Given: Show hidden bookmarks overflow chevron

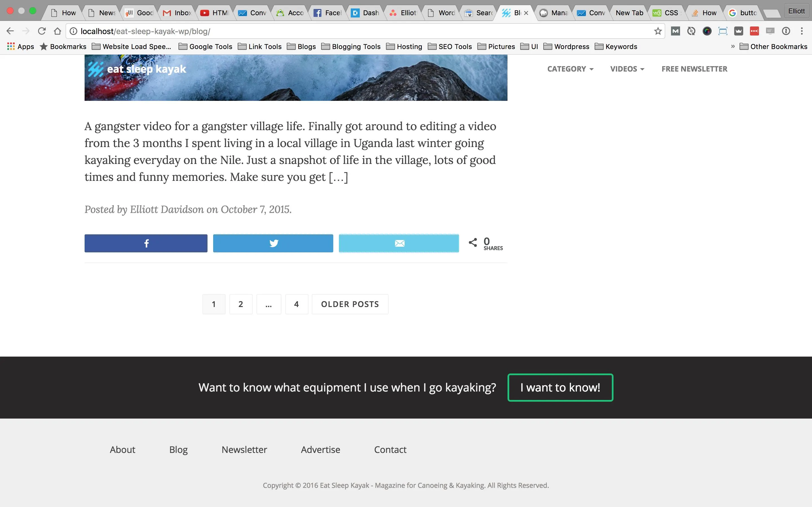Looking at the screenshot, I should (x=733, y=46).
